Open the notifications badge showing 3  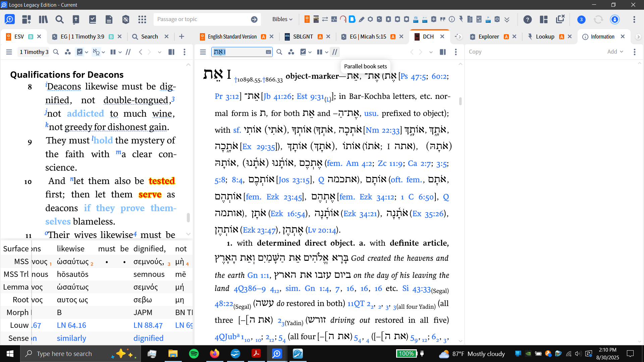pyautogui.click(x=581, y=20)
